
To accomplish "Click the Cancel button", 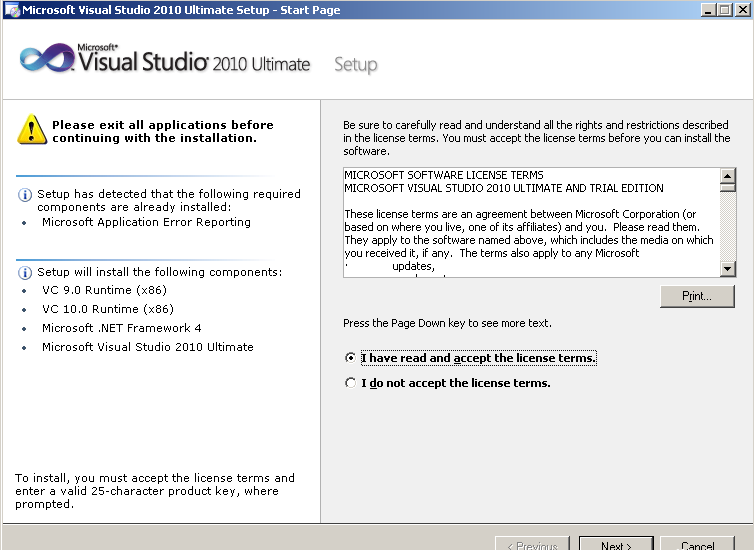I will tap(697, 543).
